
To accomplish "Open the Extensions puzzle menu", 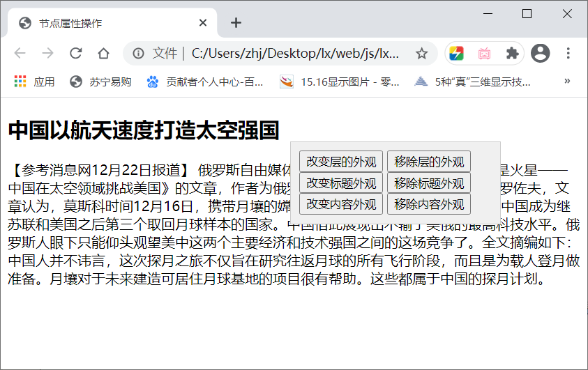I will point(512,54).
